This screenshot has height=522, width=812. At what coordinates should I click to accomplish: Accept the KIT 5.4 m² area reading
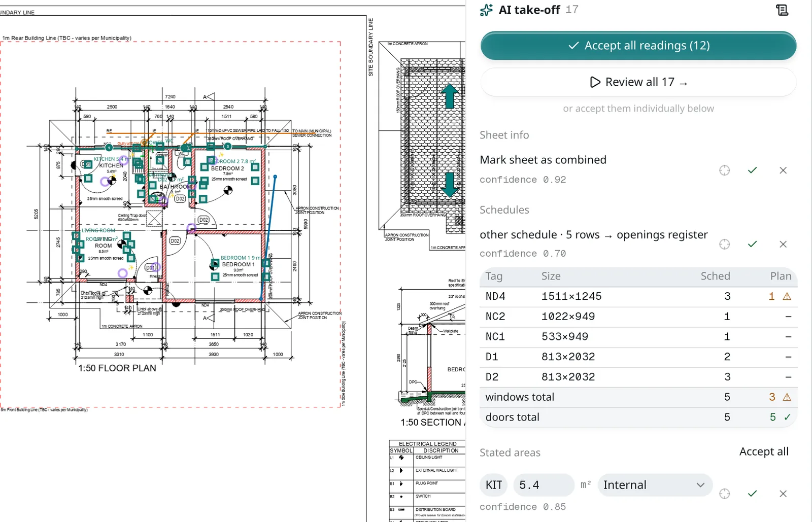coord(753,494)
